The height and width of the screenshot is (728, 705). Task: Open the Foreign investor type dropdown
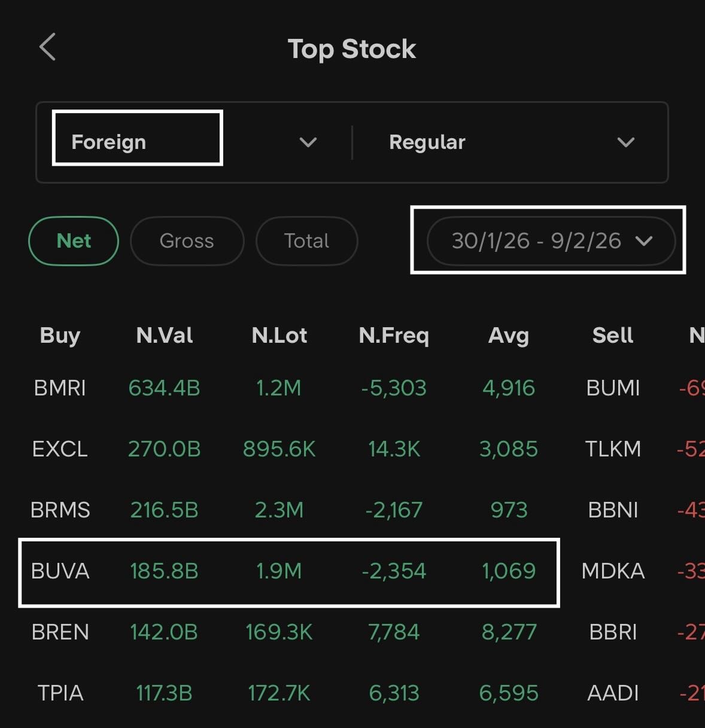(109, 142)
